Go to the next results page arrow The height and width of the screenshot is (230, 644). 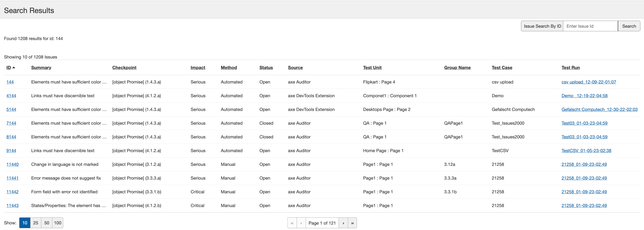click(343, 223)
